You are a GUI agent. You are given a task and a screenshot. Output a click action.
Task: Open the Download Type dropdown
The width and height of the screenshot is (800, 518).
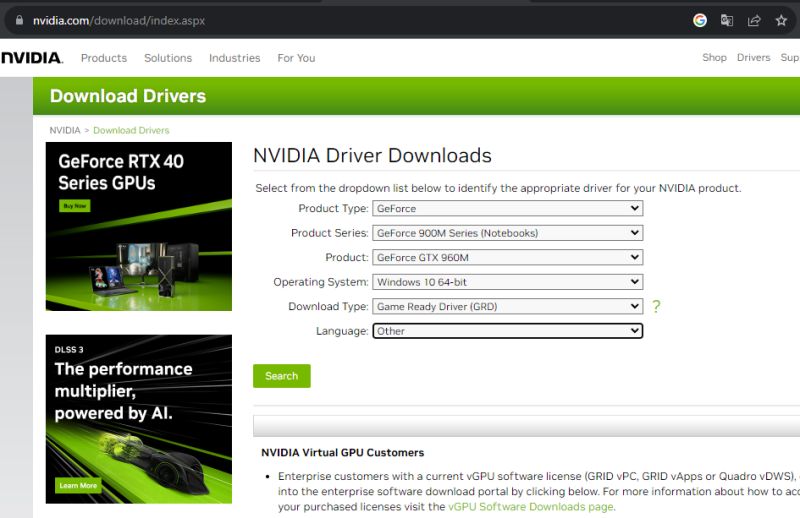coord(508,306)
